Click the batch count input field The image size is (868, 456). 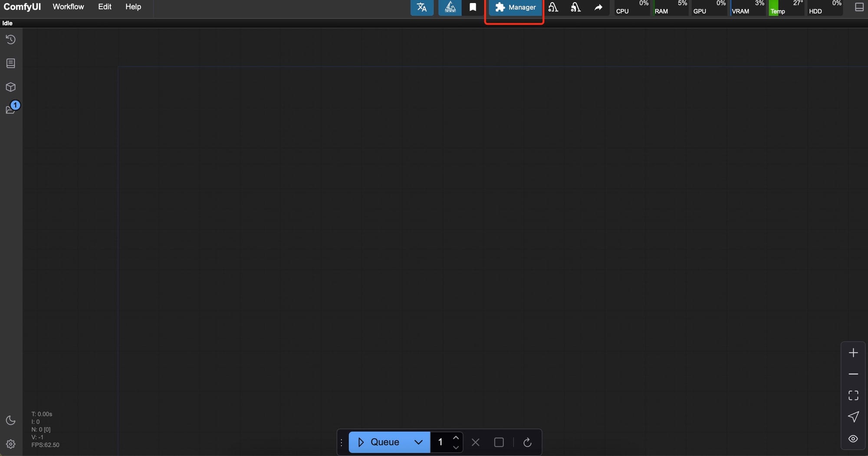pos(441,442)
